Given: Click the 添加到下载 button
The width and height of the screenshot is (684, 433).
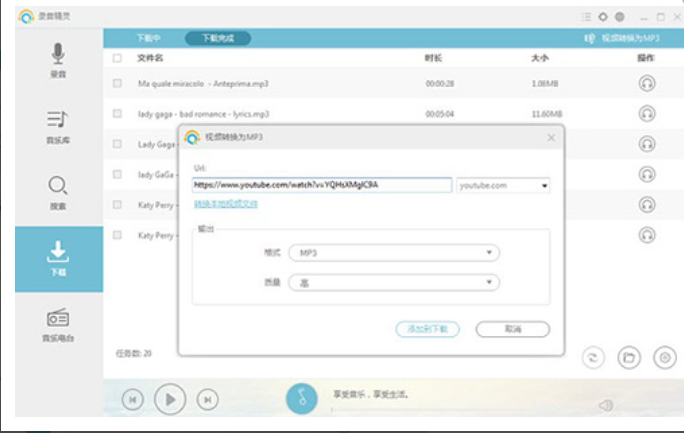Looking at the screenshot, I should pyautogui.click(x=427, y=328).
